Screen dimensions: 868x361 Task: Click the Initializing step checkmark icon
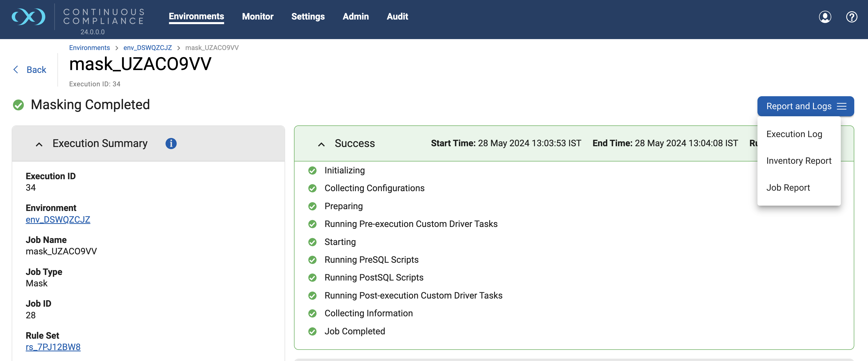pos(312,170)
